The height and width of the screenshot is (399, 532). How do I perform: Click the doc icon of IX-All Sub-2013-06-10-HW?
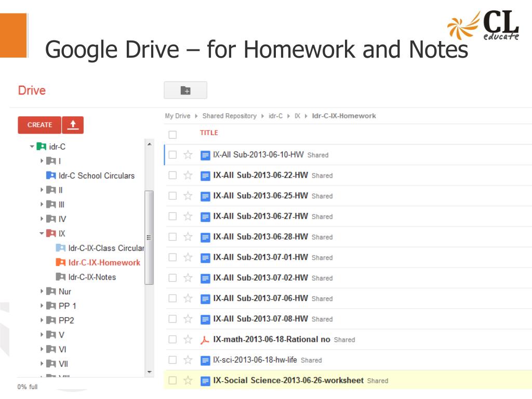[205, 155]
